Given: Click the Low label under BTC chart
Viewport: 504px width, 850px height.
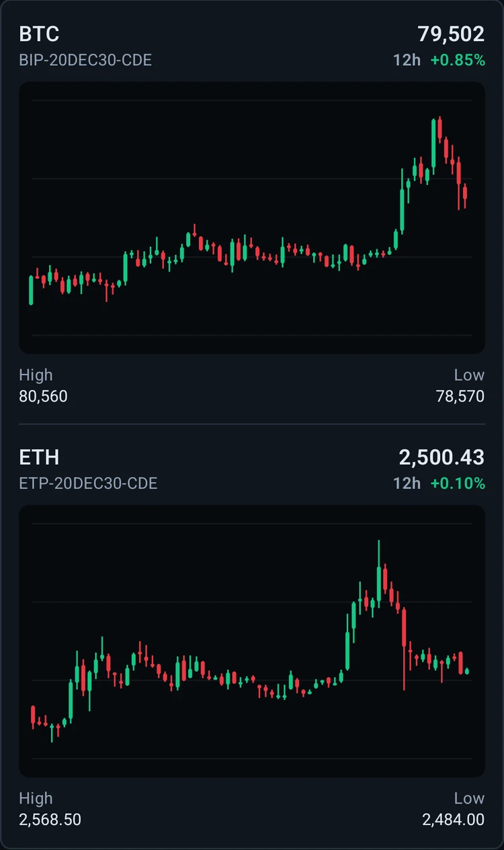Looking at the screenshot, I should click(469, 375).
